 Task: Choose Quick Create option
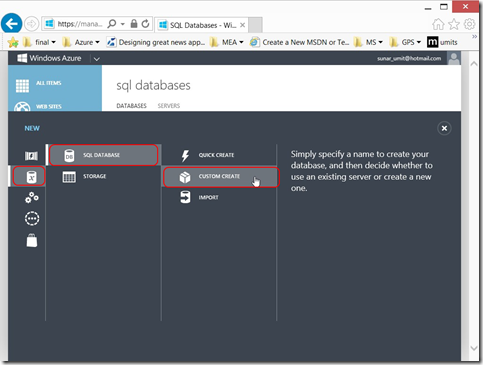[219, 155]
